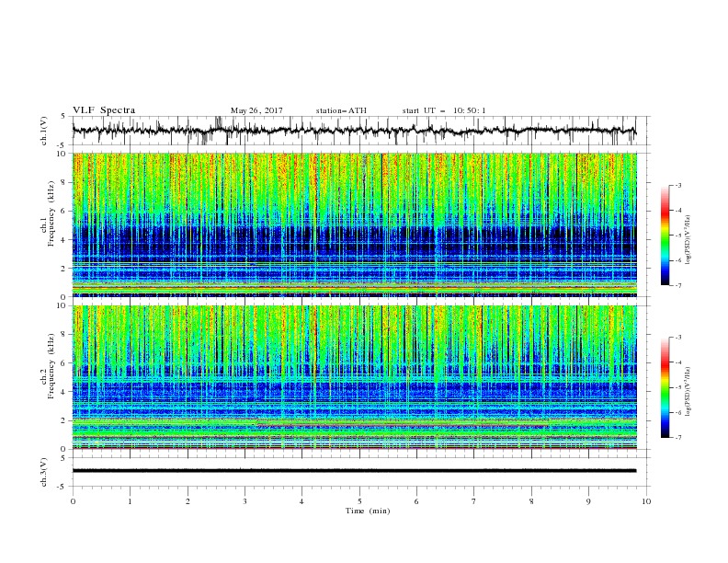Click the ch.2 spectrogram color bar
The width and height of the screenshot is (728, 563).
coord(665,387)
